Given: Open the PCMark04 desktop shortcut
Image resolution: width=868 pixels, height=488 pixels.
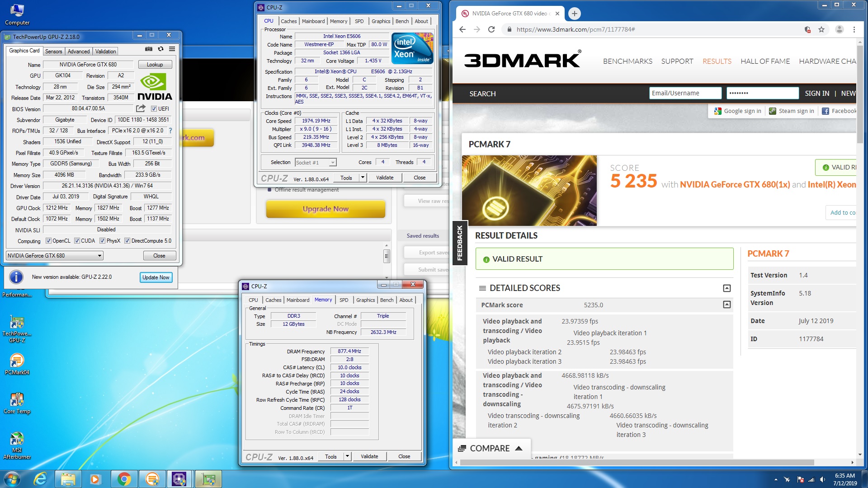Looking at the screenshot, I should click(x=17, y=364).
